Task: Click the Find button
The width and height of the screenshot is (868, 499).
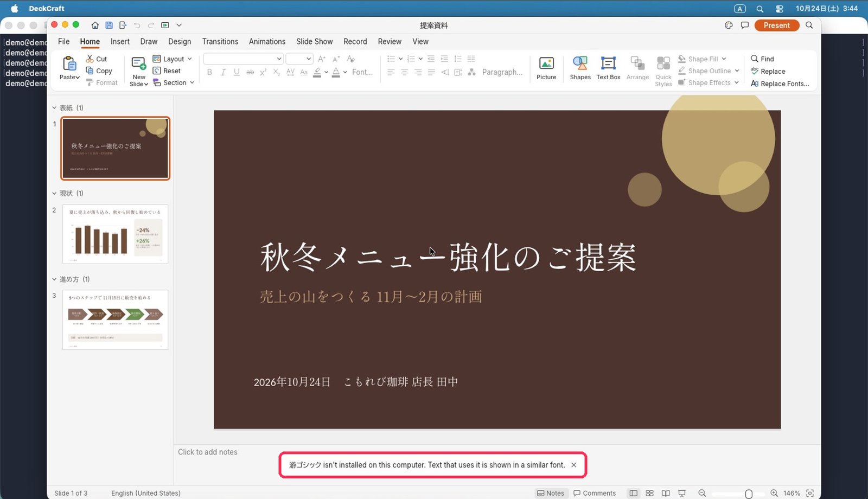Action: (x=762, y=59)
